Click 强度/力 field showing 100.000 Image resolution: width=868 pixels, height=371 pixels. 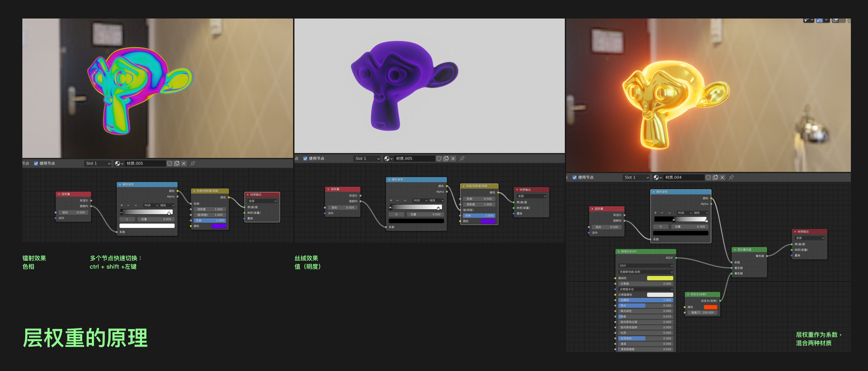(x=702, y=313)
